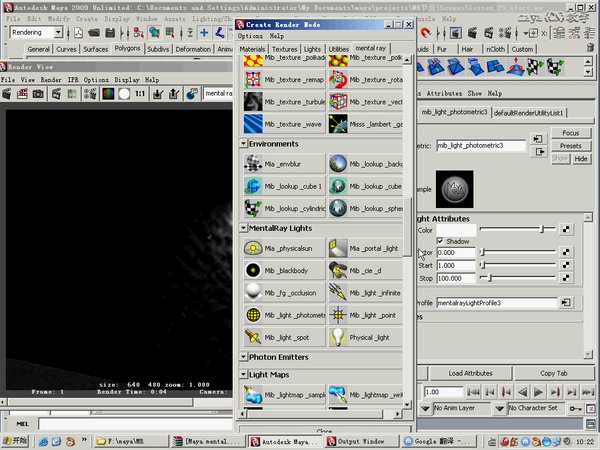Click the Windows Start button
This screenshot has width=600, height=450.
[15, 441]
